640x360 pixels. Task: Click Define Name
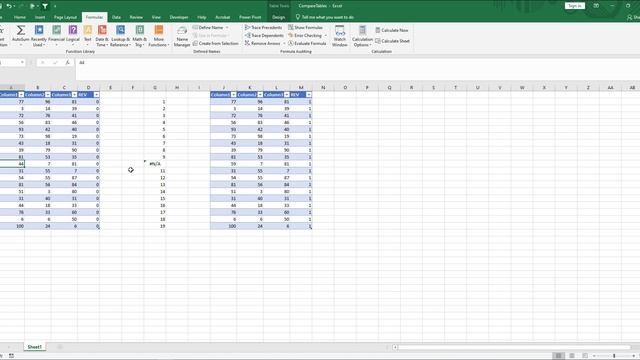(x=208, y=27)
